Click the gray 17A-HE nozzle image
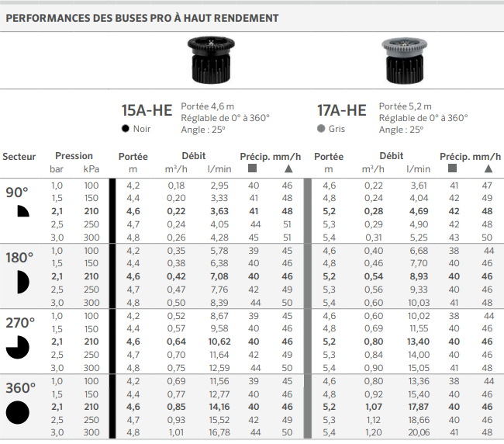Image resolution: width=504 pixels, height=444 pixels. point(404,61)
